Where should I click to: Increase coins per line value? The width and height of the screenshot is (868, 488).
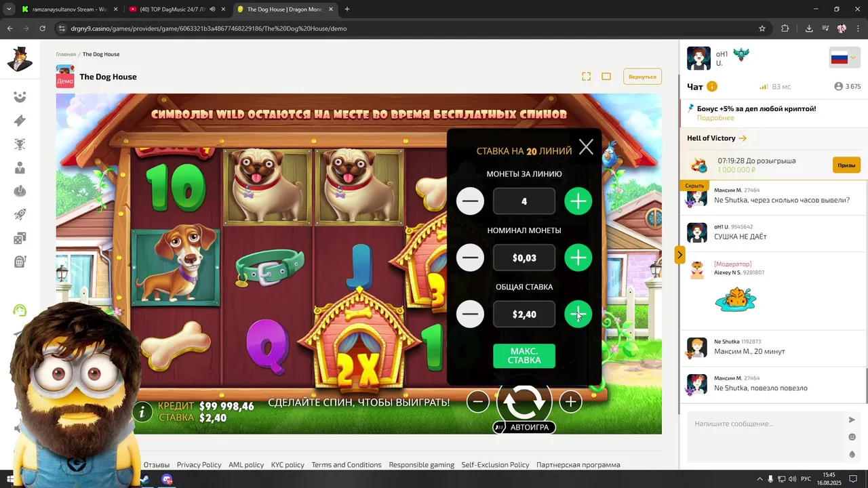pyautogui.click(x=578, y=201)
